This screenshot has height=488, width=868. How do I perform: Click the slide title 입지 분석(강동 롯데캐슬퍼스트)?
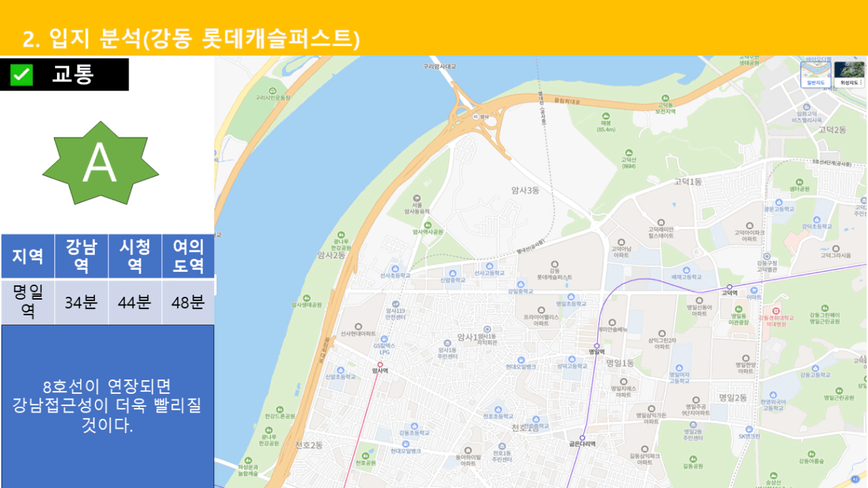pos(191,39)
